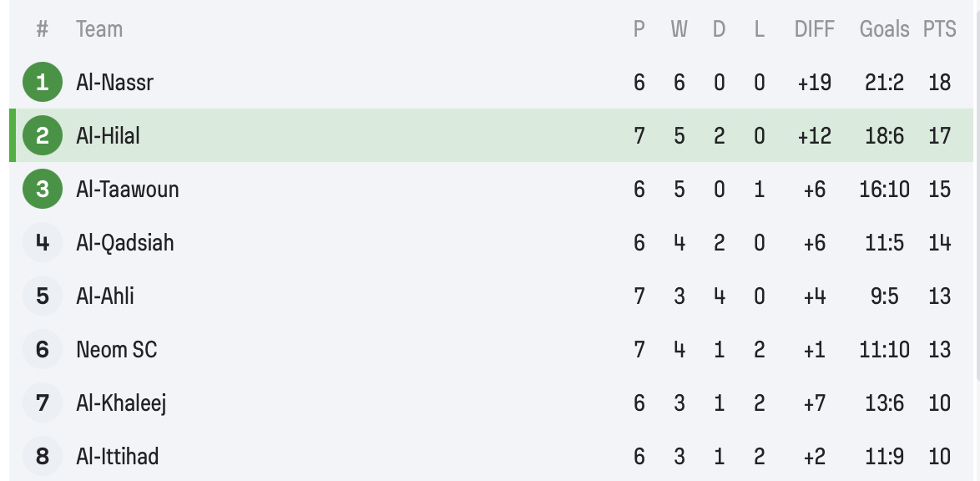This screenshot has width=980, height=481.
Task: Click the rank 4 position badge
Action: click(x=43, y=243)
